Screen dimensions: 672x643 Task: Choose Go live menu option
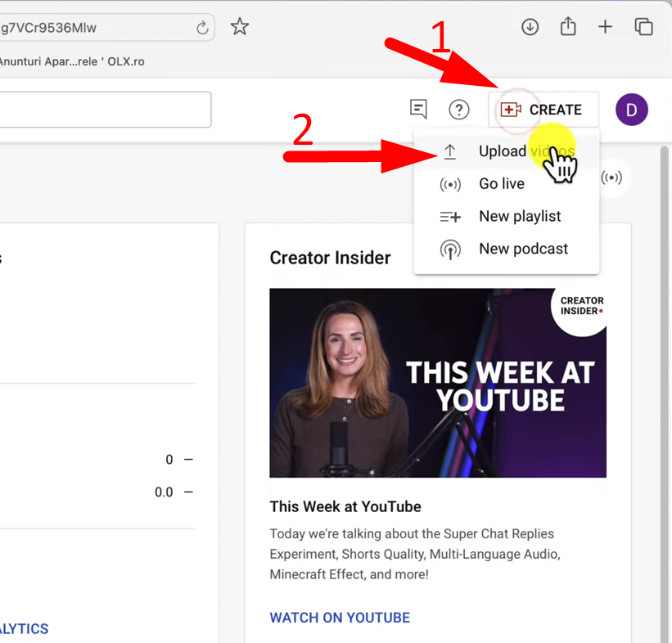(x=507, y=184)
